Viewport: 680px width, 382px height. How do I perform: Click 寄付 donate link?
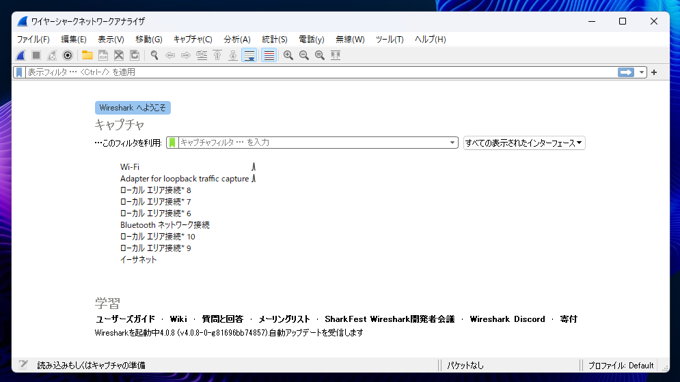(x=569, y=319)
